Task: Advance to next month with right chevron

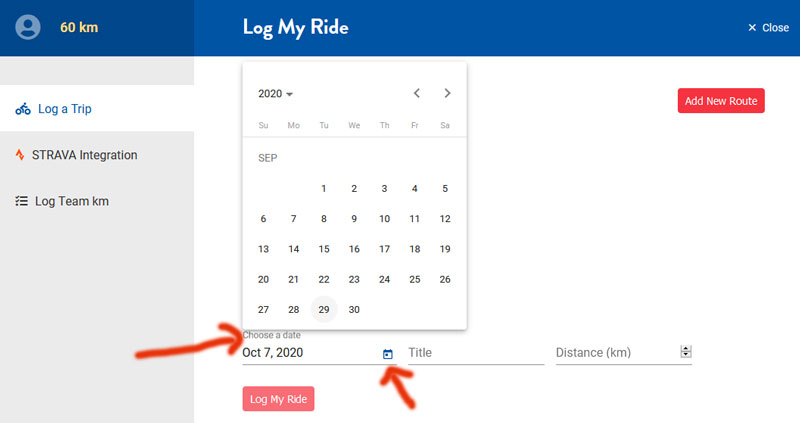Action: click(447, 93)
